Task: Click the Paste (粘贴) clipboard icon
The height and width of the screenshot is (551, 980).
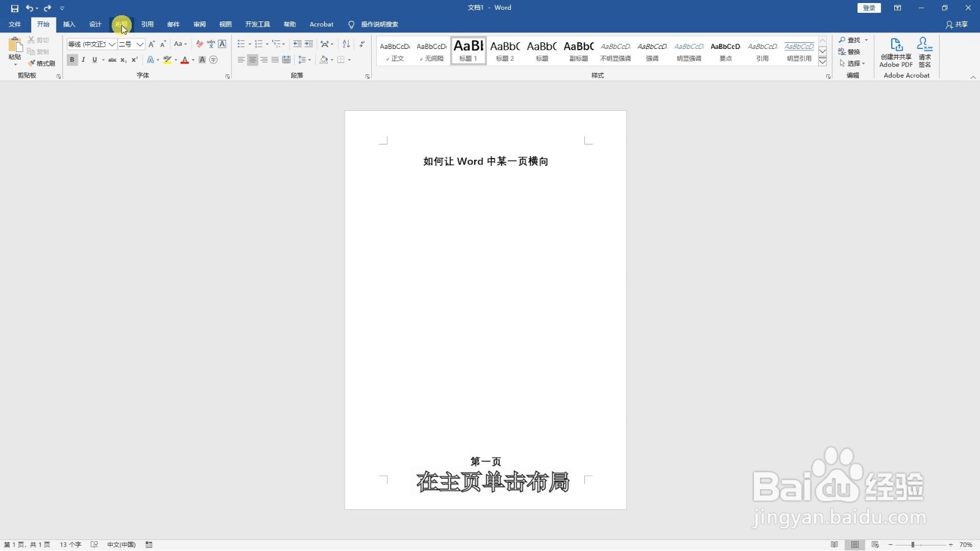Action: pyautogui.click(x=15, y=45)
